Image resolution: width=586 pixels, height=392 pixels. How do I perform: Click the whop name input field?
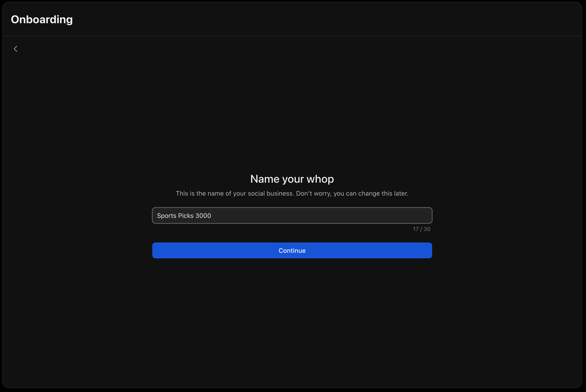pos(292,215)
